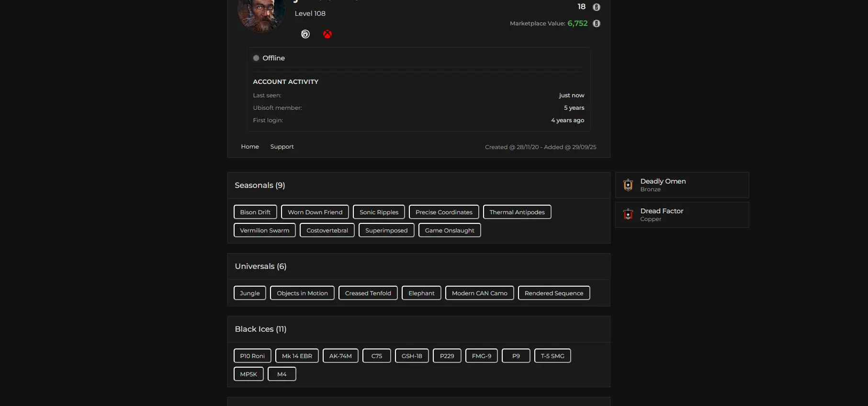Click the Created and Added dates text
Screen dimensions: 868x406
pyautogui.click(x=541, y=147)
